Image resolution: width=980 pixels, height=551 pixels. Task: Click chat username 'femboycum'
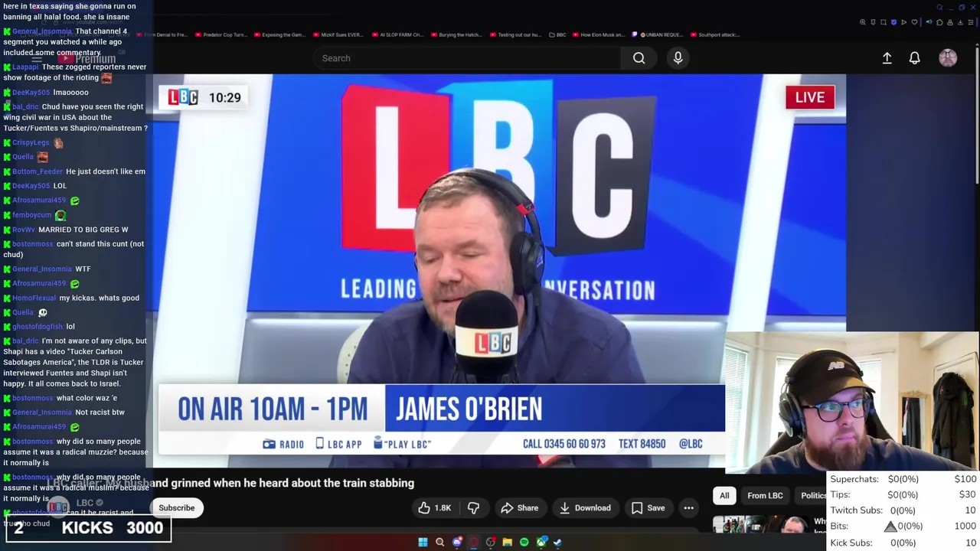[31, 215]
